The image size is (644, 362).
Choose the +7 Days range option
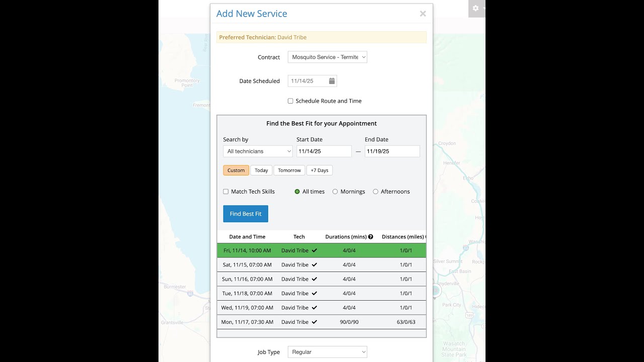(319, 170)
